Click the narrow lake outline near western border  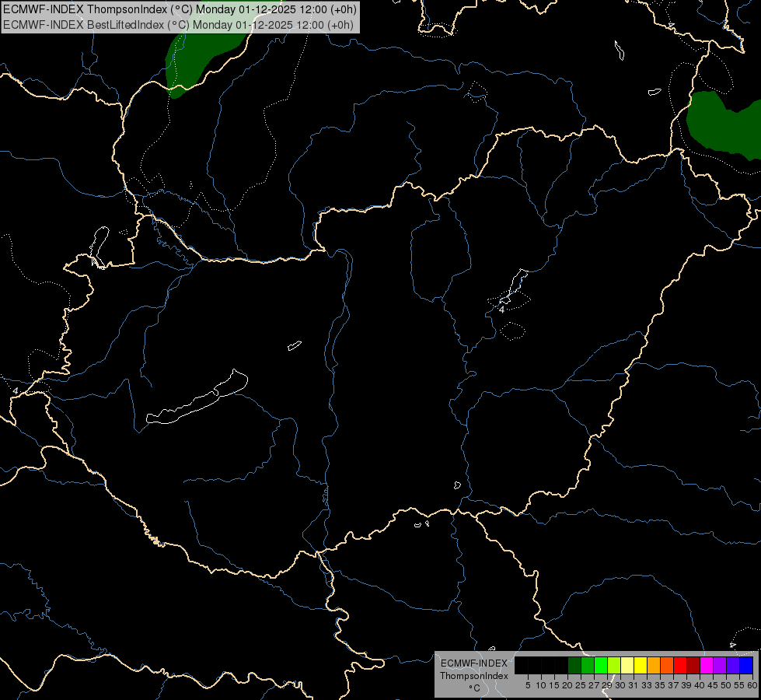click(99, 247)
